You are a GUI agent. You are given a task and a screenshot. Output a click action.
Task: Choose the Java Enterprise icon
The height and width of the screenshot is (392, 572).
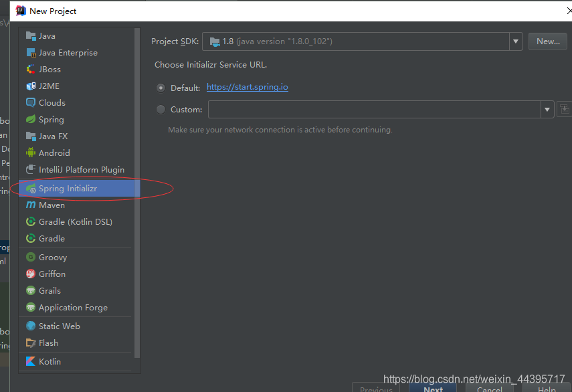[31, 52]
